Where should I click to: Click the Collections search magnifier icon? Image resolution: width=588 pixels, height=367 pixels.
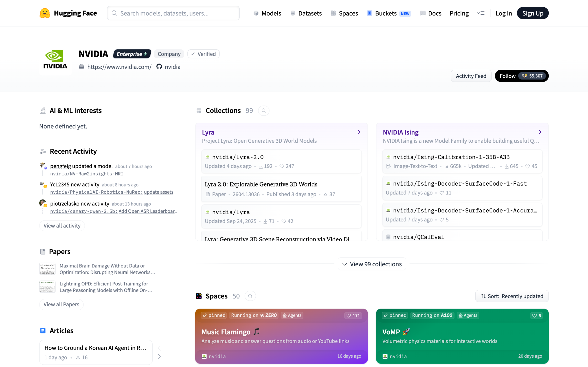point(264,111)
